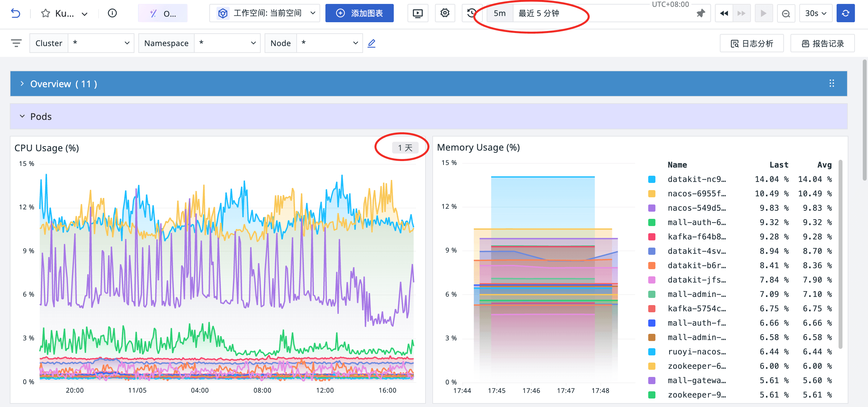The image size is (868, 407).
Task: Click the TV playback mode icon
Action: 418,13
